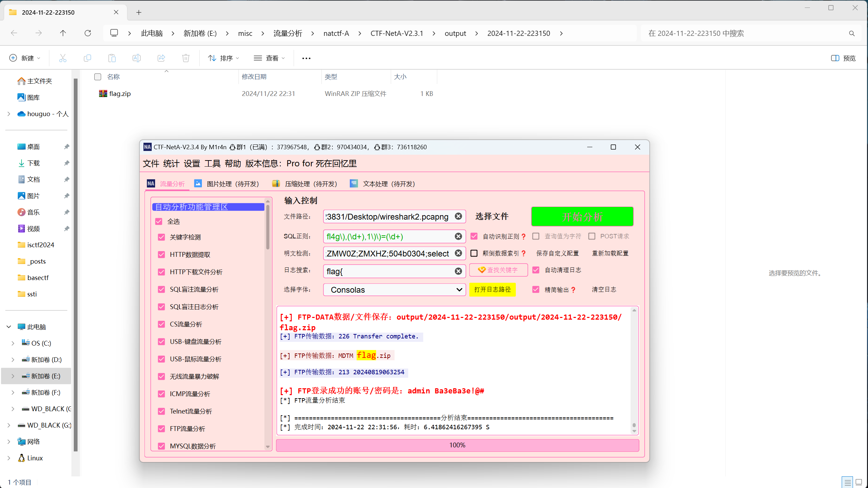Close the 2024-11-22-223150 Explorer tab
The height and width of the screenshot is (488, 868).
[116, 12]
